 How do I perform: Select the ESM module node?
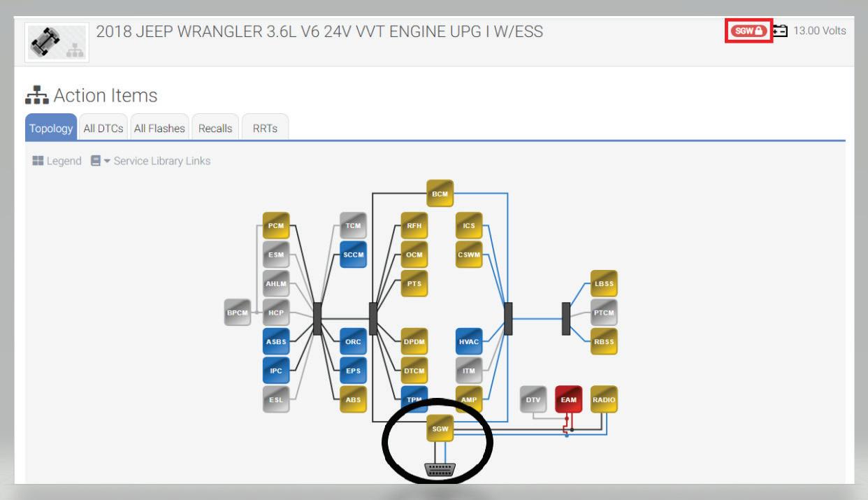275,255
